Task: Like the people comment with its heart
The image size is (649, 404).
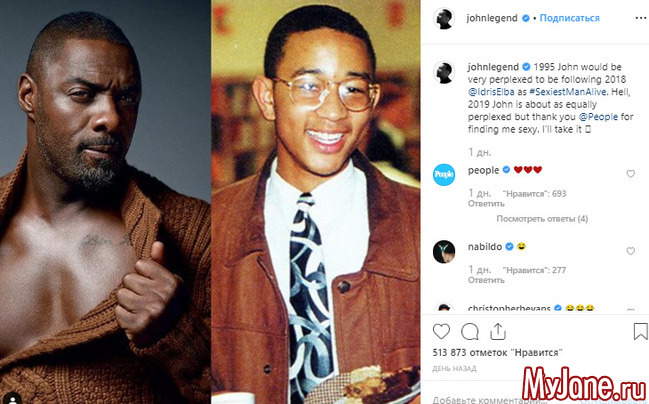Action: click(x=630, y=174)
